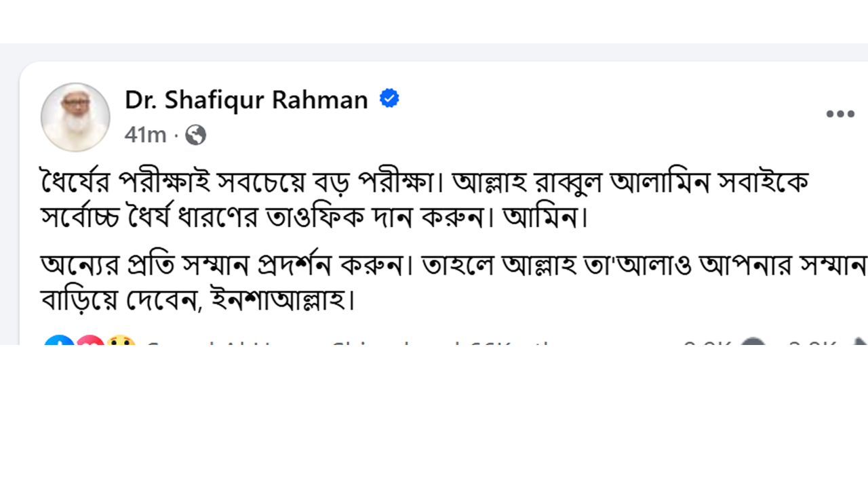Viewport: 868px width, 488px height.
Task: Click the 41m timestamp
Action: pyautogui.click(x=145, y=136)
